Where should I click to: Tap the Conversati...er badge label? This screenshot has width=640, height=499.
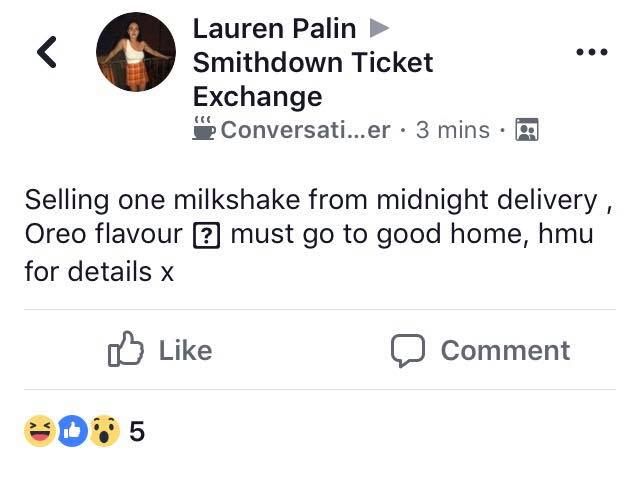306,130
